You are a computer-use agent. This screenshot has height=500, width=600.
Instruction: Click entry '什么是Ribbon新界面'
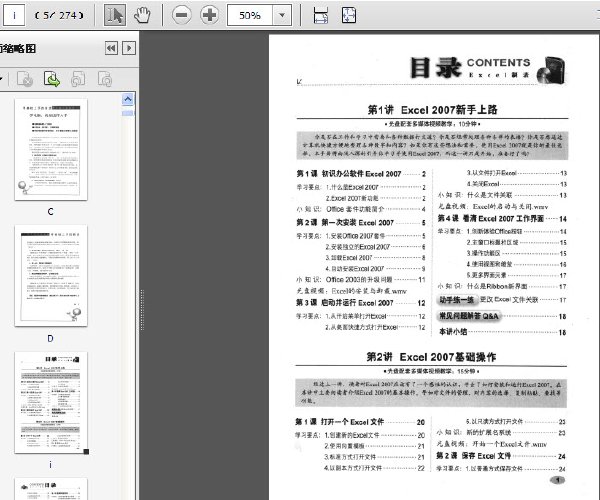tap(502, 286)
